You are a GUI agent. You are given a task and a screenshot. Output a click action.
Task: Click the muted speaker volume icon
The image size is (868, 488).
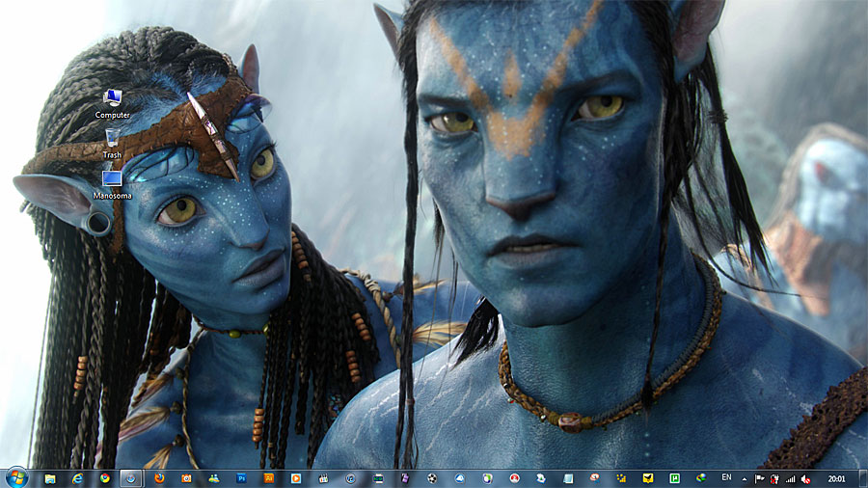pyautogui.click(x=806, y=479)
